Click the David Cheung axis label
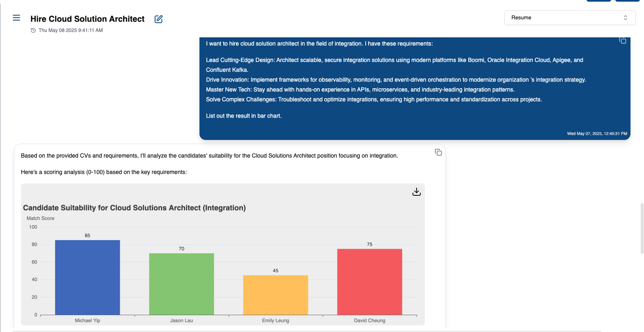The image size is (644, 332). pyautogui.click(x=369, y=321)
